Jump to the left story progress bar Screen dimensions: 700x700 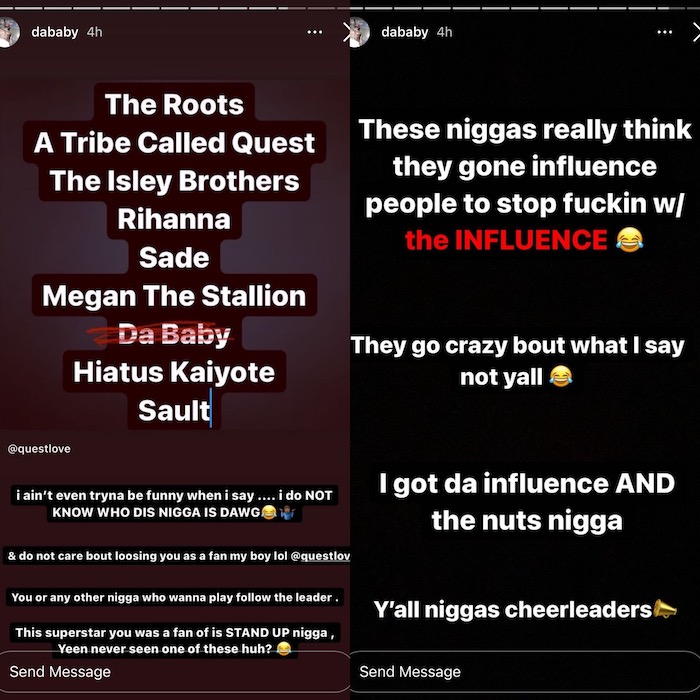point(175,8)
